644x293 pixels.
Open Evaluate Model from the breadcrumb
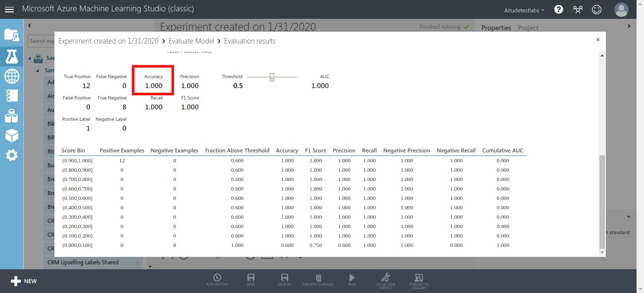tap(191, 41)
